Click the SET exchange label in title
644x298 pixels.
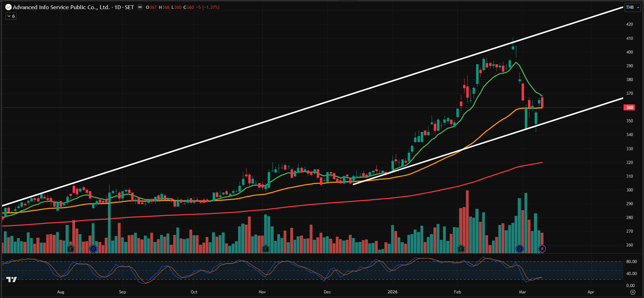click(x=129, y=7)
